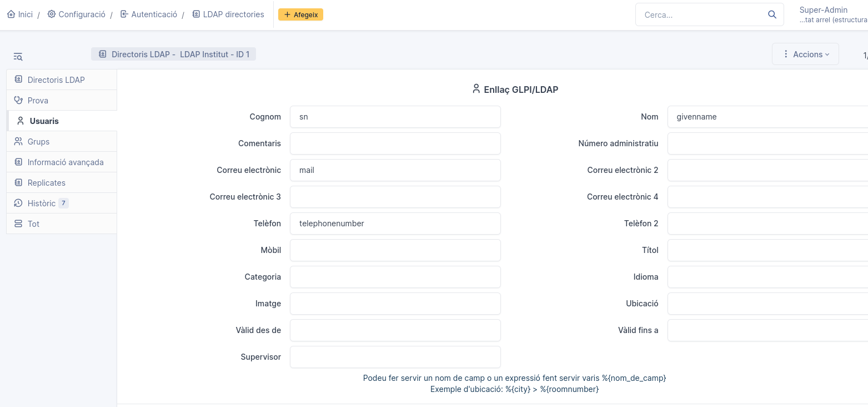Click the group icon next to Grups
This screenshot has width=868, height=407.
coord(18,141)
